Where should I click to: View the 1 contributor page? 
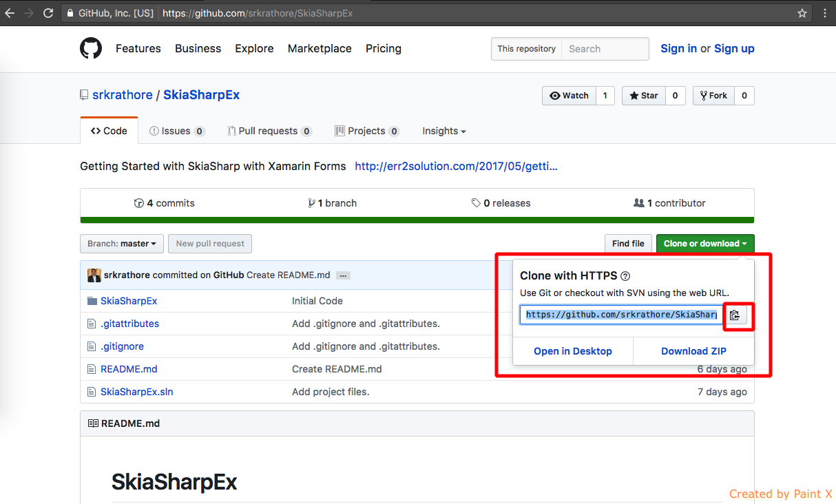670,203
